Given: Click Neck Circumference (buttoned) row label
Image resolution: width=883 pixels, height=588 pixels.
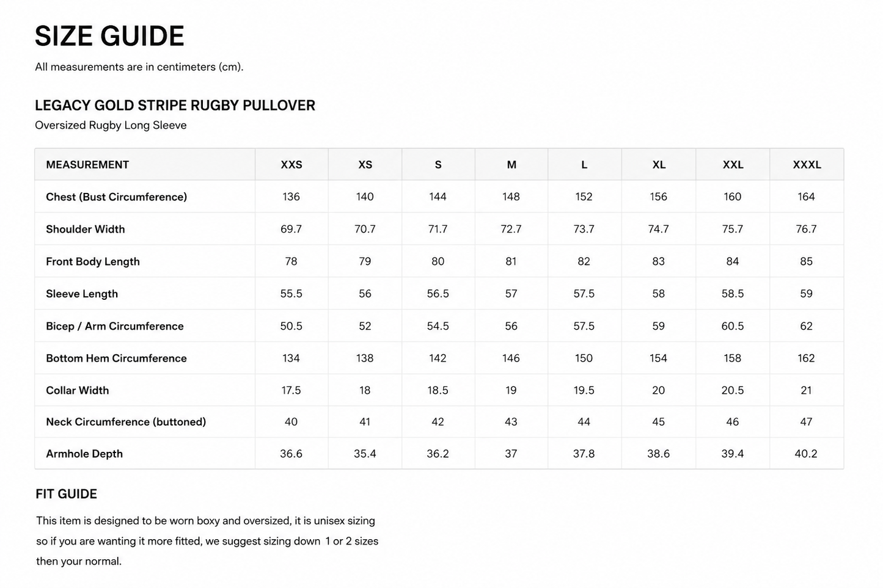Looking at the screenshot, I should 126,422.
